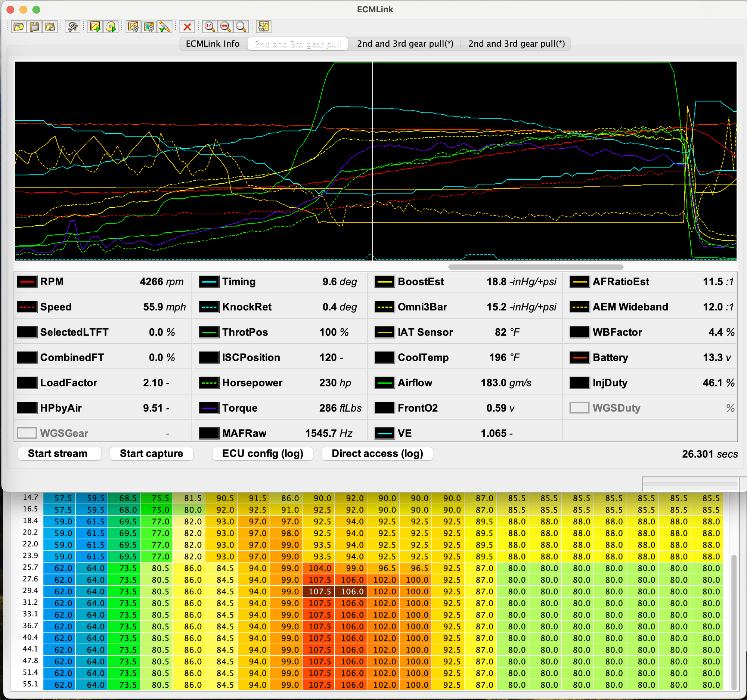Click the dashed yellow Omni3Bar swatch
The image size is (747, 700).
pos(385,307)
